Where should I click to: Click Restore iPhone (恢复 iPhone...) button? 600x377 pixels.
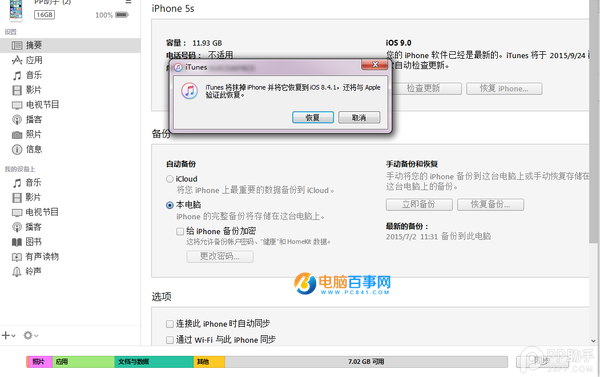504,89
